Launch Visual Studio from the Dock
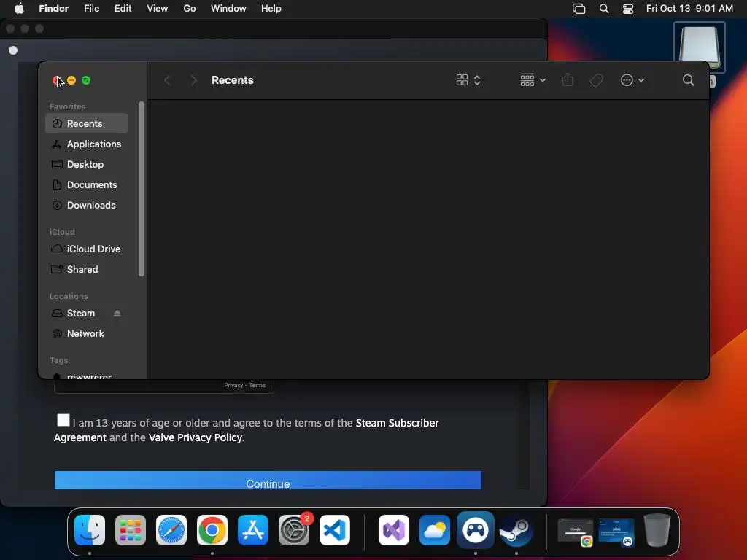This screenshot has height=560, width=747. tap(393, 530)
